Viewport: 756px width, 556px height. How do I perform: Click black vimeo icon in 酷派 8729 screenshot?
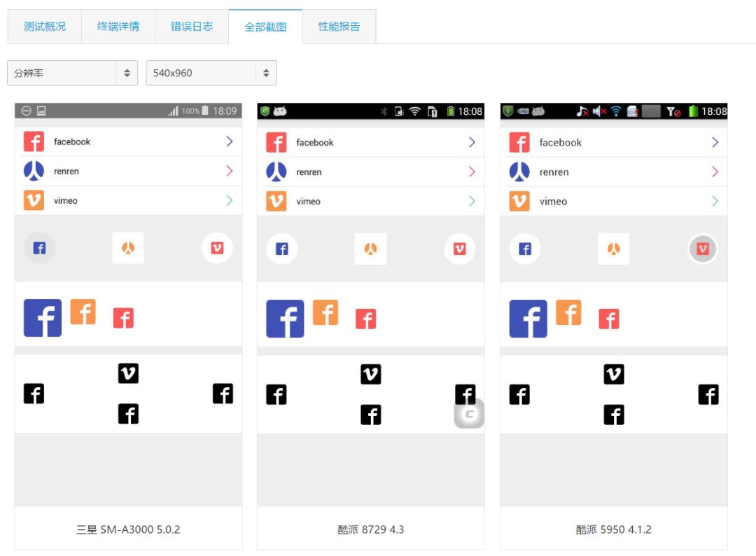[x=371, y=374]
